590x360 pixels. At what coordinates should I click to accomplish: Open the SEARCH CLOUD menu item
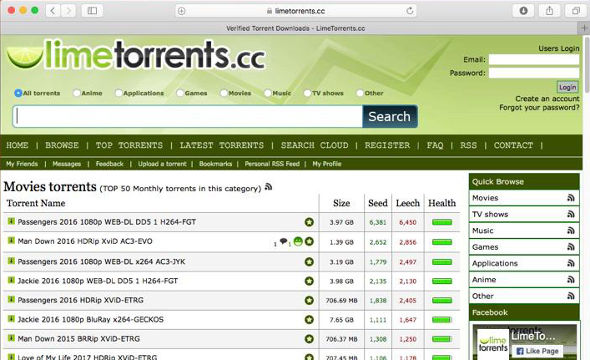(x=315, y=145)
